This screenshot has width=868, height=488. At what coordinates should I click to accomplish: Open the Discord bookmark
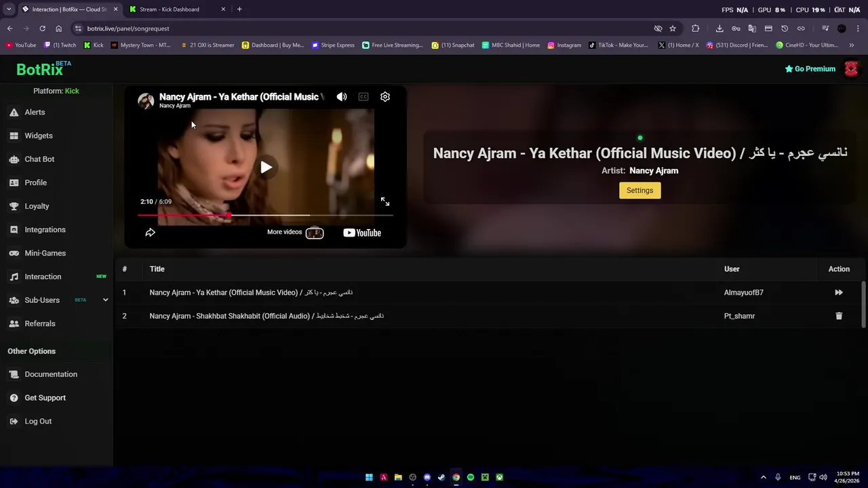point(737,45)
